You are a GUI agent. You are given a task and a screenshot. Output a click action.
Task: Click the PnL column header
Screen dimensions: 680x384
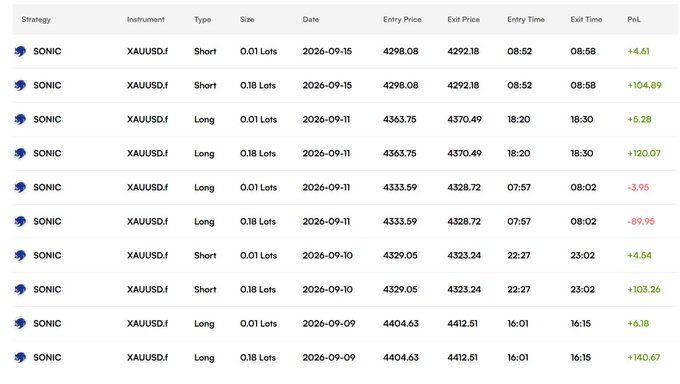pyautogui.click(x=634, y=20)
